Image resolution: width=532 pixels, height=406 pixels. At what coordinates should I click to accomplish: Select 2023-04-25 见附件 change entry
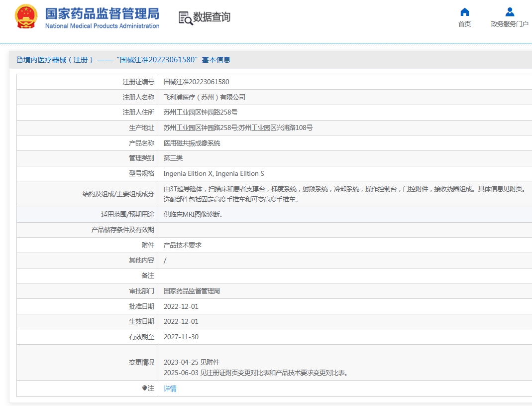192,363
